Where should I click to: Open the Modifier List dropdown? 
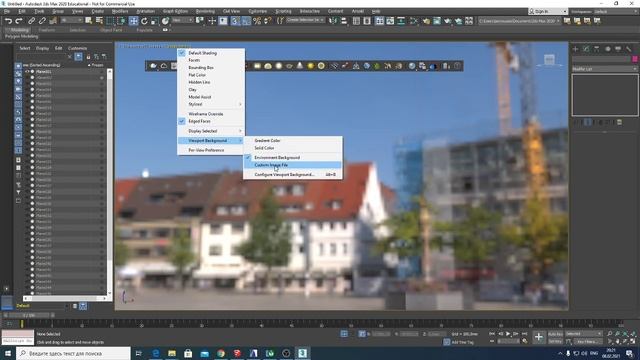click(604, 69)
